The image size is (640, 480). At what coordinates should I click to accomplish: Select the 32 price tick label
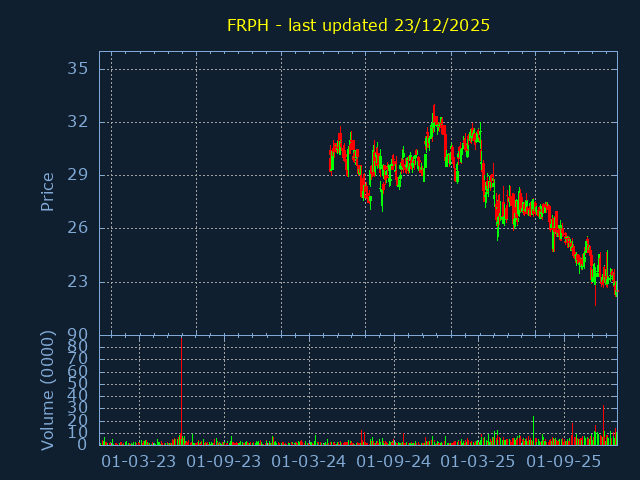click(x=78, y=122)
